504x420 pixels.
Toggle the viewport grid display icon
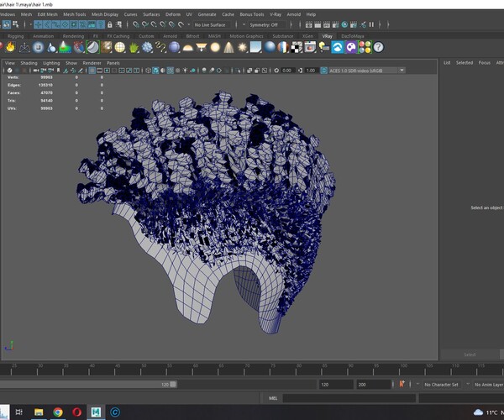point(92,71)
